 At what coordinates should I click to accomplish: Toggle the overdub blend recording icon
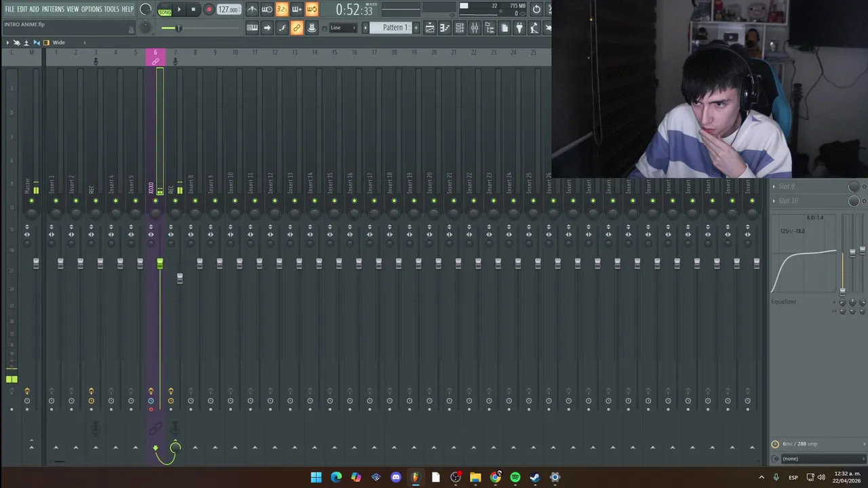296,9
